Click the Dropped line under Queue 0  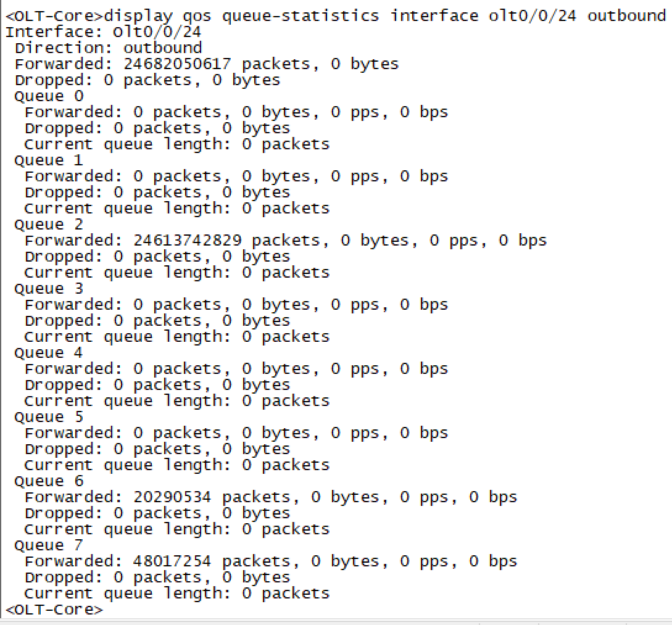[157, 128]
